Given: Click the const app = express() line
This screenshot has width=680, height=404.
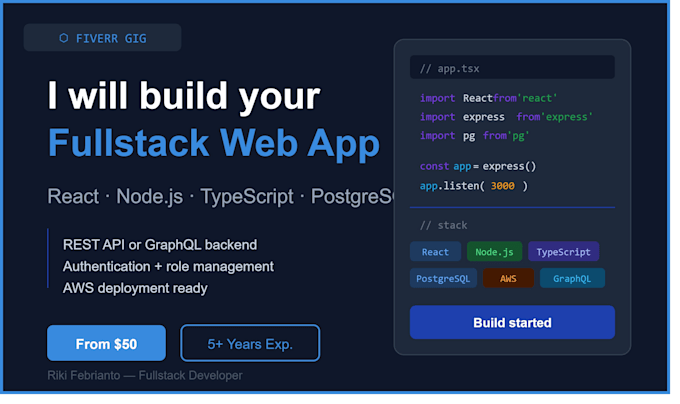Looking at the screenshot, I should (478, 166).
